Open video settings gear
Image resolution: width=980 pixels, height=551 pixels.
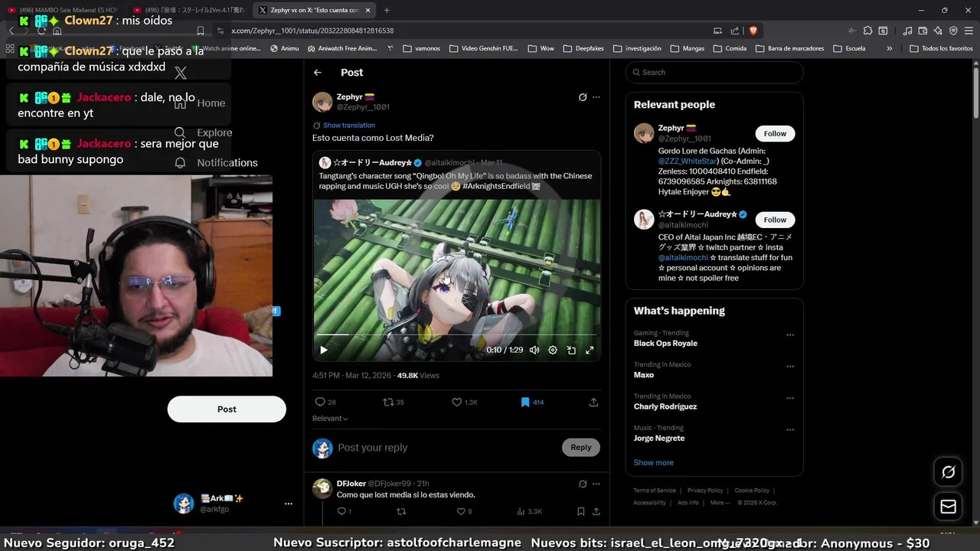[x=553, y=350]
